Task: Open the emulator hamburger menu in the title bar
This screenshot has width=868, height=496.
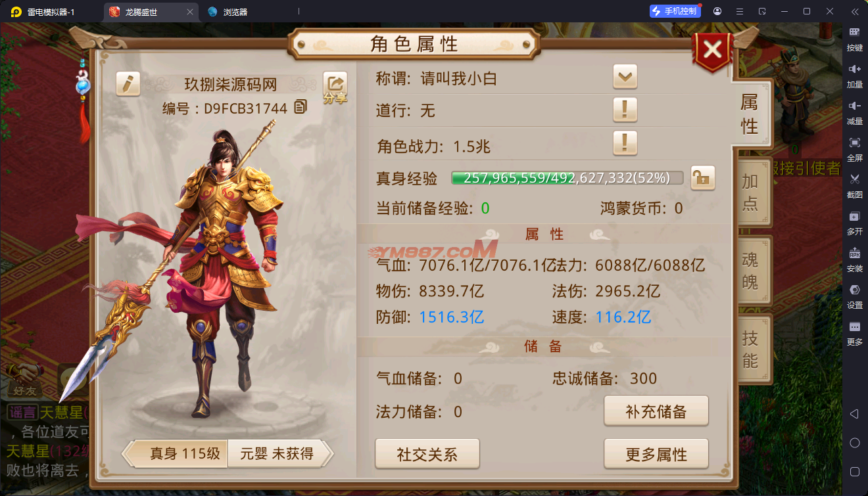Action: click(x=740, y=11)
